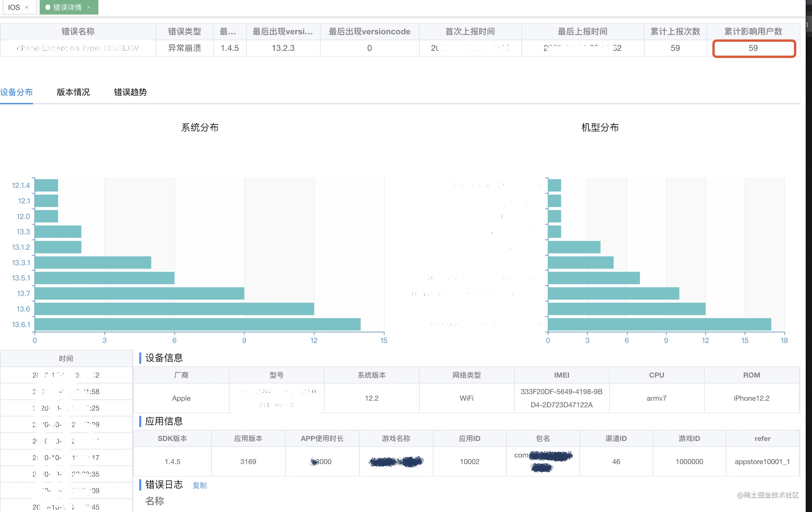This screenshot has height=512, width=812.
Task: Switch to the 版本情况 tab
Action: [73, 92]
